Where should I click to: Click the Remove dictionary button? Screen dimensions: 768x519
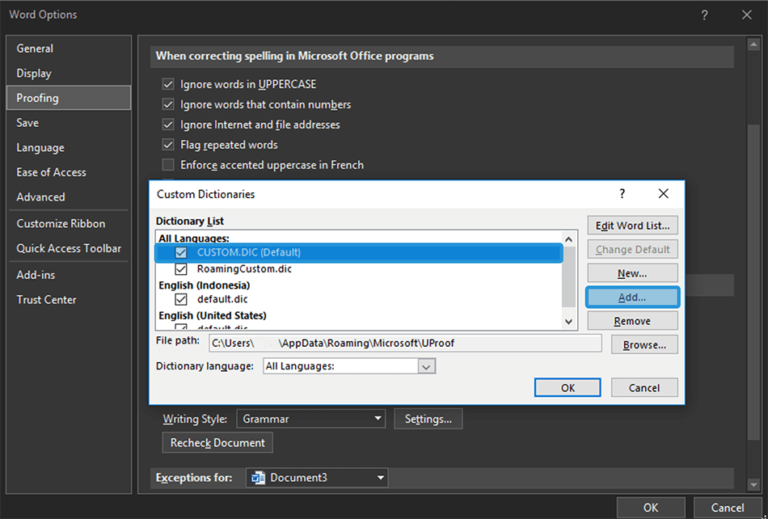pyautogui.click(x=632, y=321)
